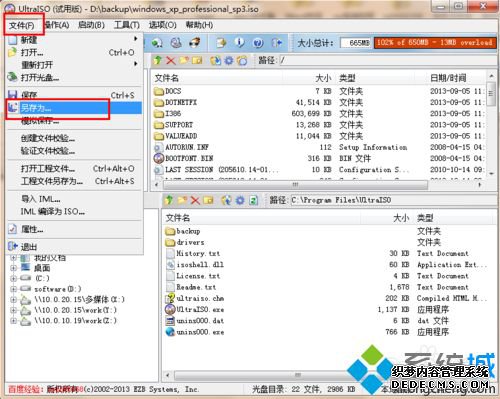The height and width of the screenshot is (399, 500).
Task: Expand the (C:) drive tree node
Action: tap(13, 278)
